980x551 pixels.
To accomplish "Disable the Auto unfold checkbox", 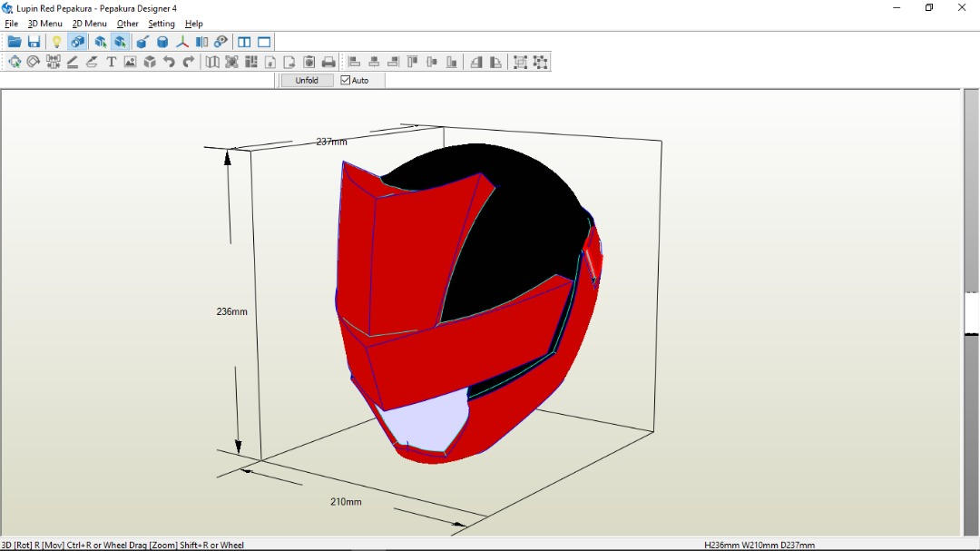I will [344, 79].
